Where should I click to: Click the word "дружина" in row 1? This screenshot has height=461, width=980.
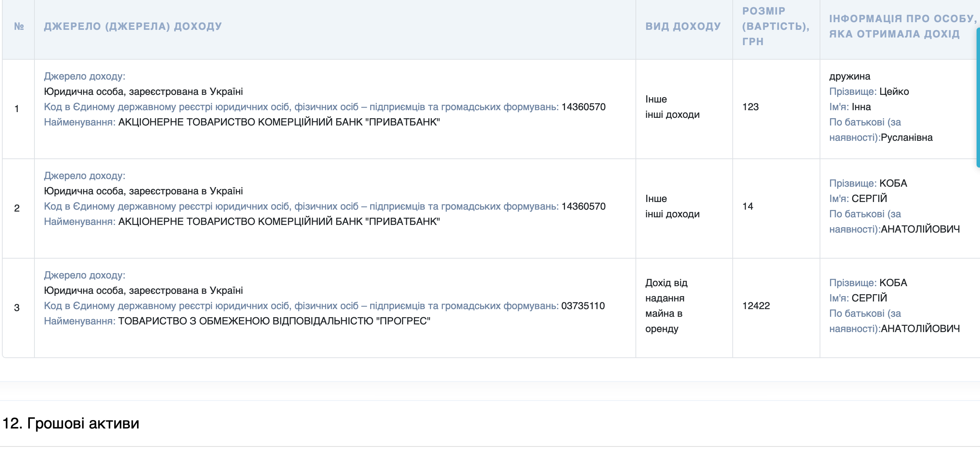tap(849, 77)
